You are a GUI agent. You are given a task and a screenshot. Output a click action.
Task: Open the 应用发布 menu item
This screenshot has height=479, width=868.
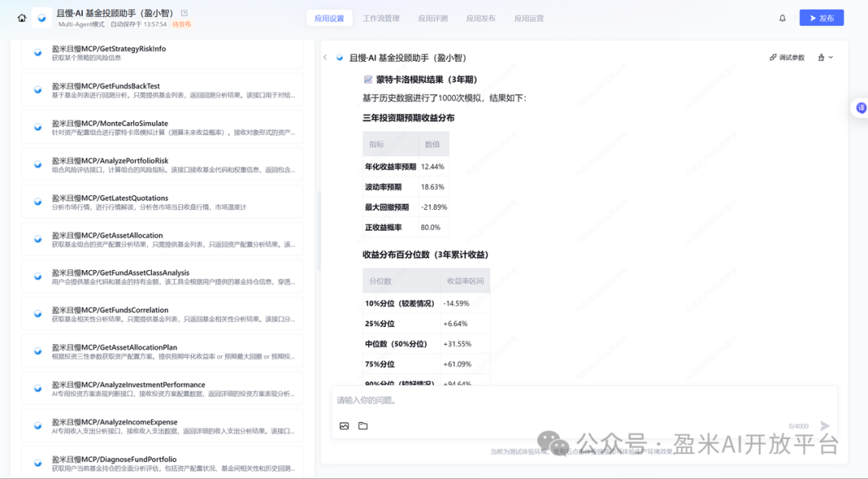(481, 17)
